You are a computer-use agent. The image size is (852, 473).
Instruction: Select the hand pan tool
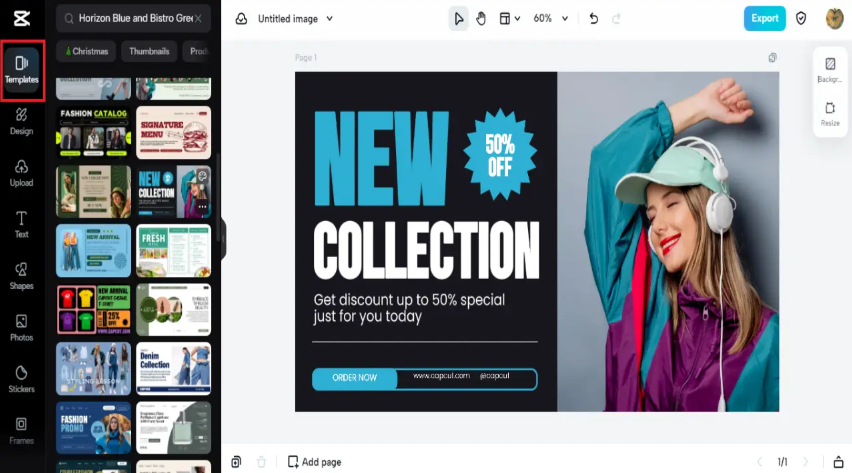(x=481, y=19)
